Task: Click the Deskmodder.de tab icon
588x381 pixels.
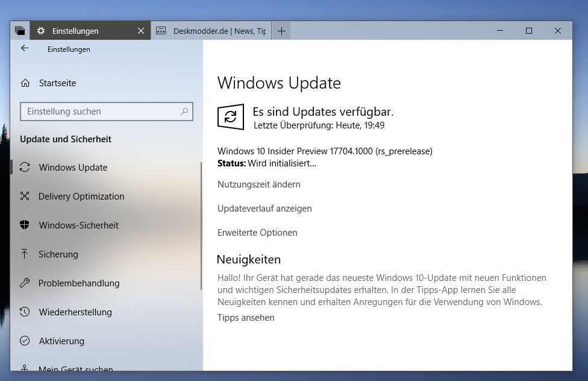Action: (x=161, y=31)
